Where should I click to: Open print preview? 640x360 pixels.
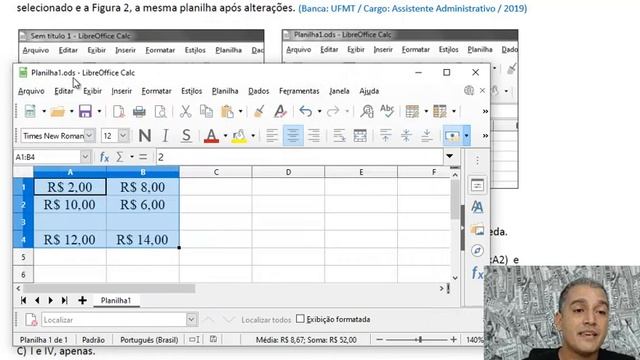click(x=160, y=111)
